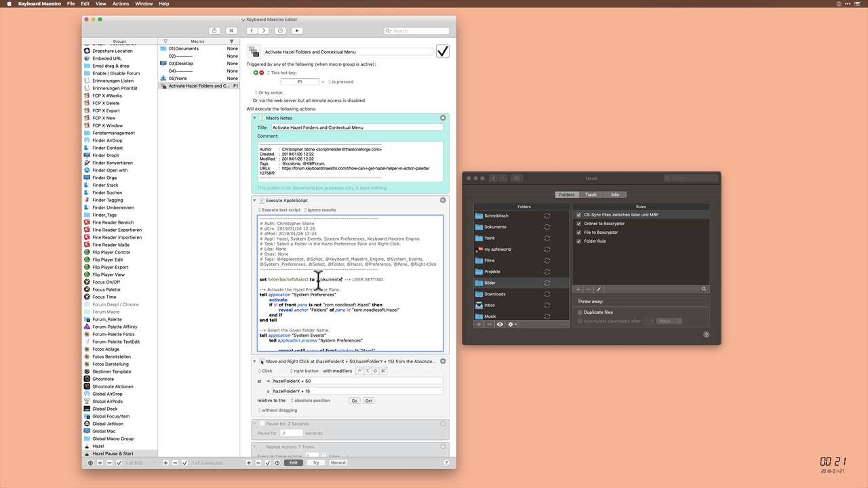Add a new macro with the plus under the Macros list
Screen dimensions: 868x488
(165, 463)
